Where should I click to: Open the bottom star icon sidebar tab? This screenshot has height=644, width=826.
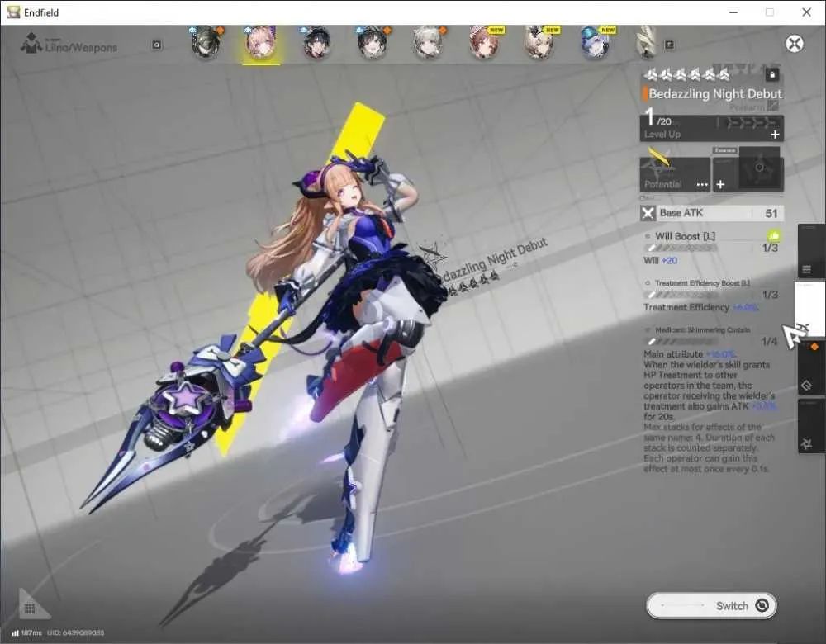[x=806, y=444]
